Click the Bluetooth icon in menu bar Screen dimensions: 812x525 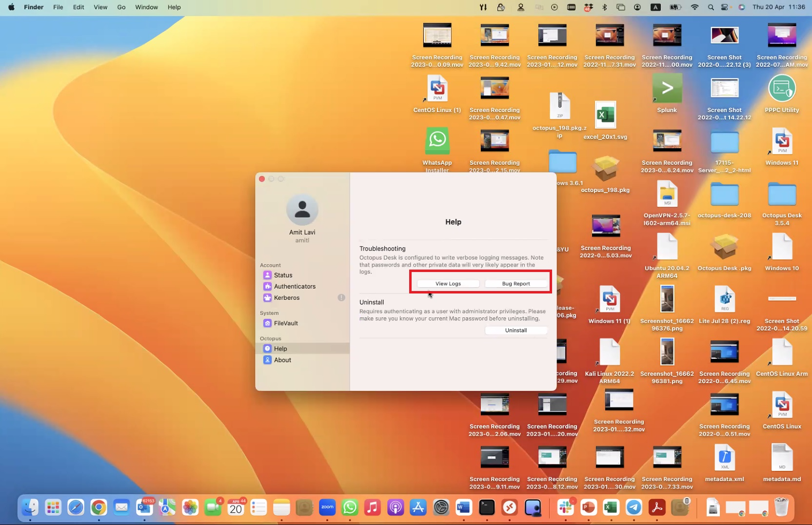point(605,7)
